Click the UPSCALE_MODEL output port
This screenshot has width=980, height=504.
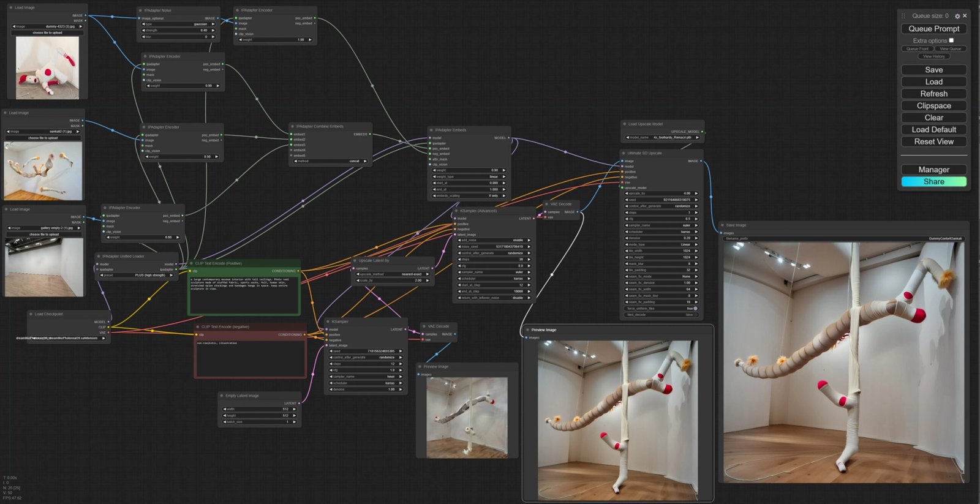[703, 132]
